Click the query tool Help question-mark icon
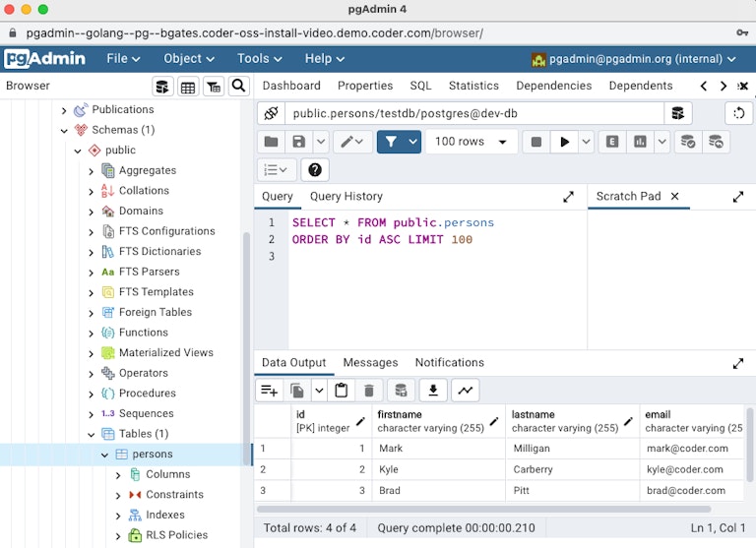756x548 pixels. [314, 169]
